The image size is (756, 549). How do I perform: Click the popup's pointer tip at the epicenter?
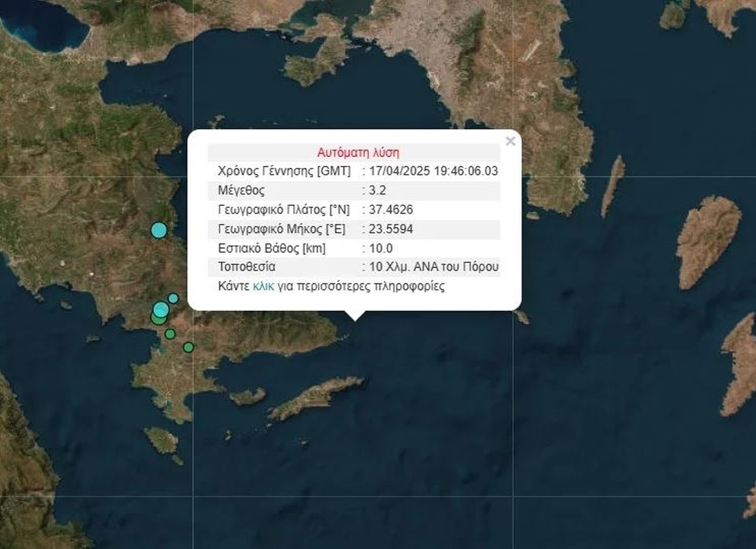click(355, 320)
